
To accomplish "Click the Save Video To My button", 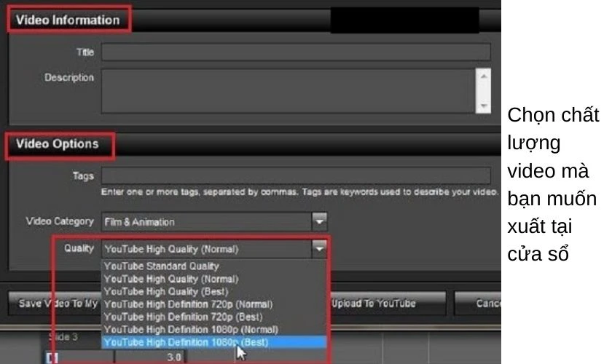I will [55, 303].
